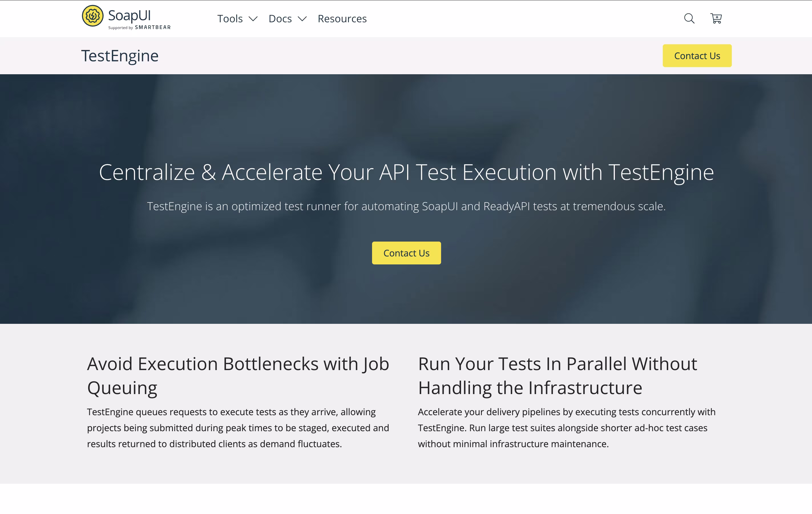Image resolution: width=812 pixels, height=514 pixels.
Task: Click the Centralize & Accelerate hero headline
Action: tap(406, 172)
